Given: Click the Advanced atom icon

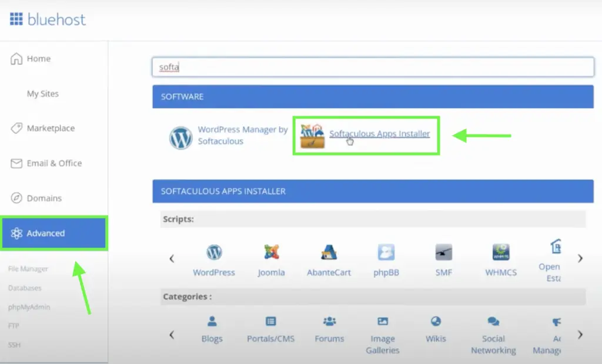Looking at the screenshot, I should pyautogui.click(x=16, y=233).
